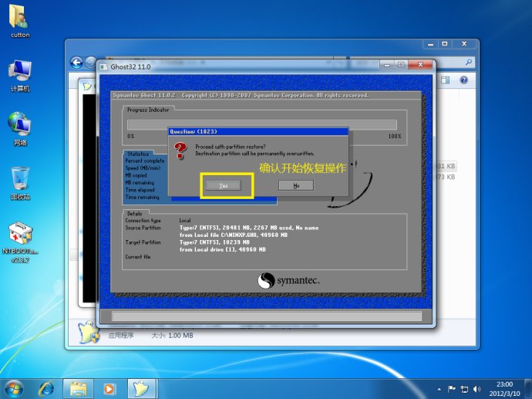Minimize the Ghost32 11.0 window
The height and width of the screenshot is (399, 532).
coord(387,65)
